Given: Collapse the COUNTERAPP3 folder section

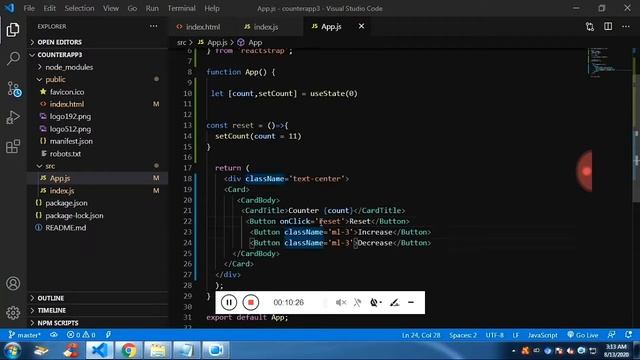Looking at the screenshot, I should tap(98, 55).
